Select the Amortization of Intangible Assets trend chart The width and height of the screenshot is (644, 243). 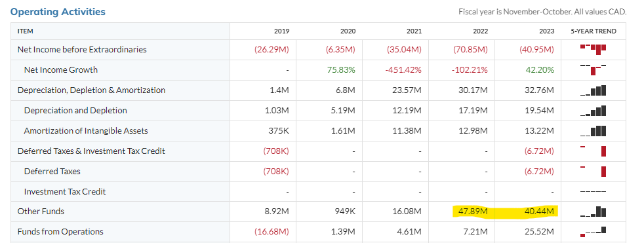[x=593, y=130]
